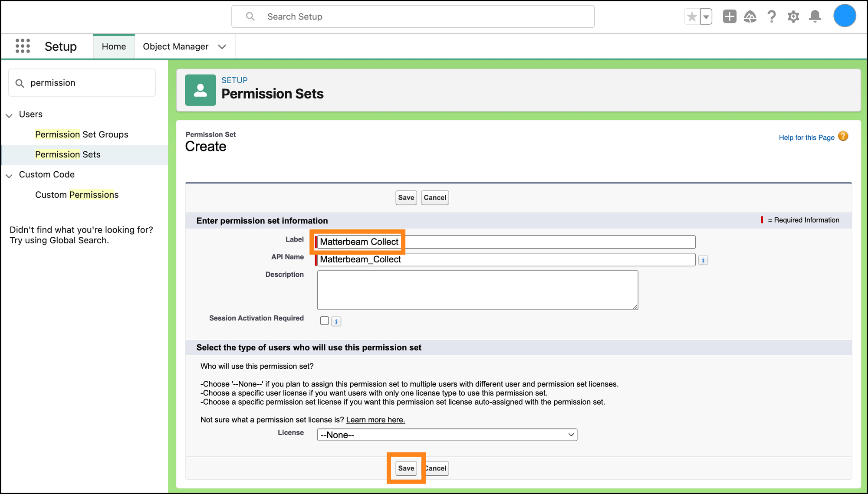Open the setup gear icon

pos(793,17)
